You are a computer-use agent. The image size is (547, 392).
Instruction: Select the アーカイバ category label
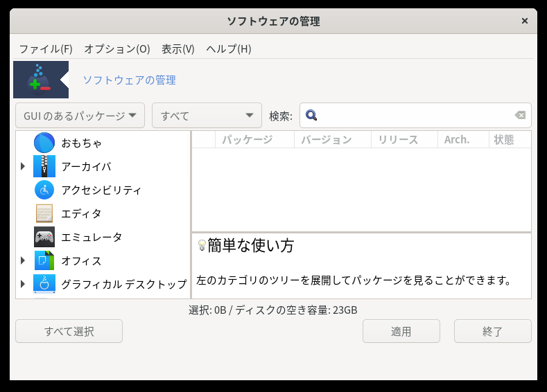(x=86, y=166)
